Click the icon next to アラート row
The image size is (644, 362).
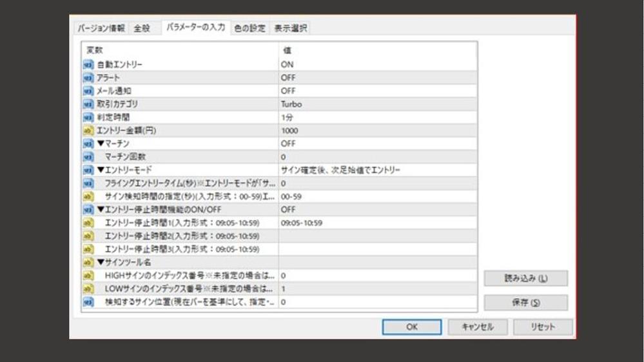coord(88,77)
